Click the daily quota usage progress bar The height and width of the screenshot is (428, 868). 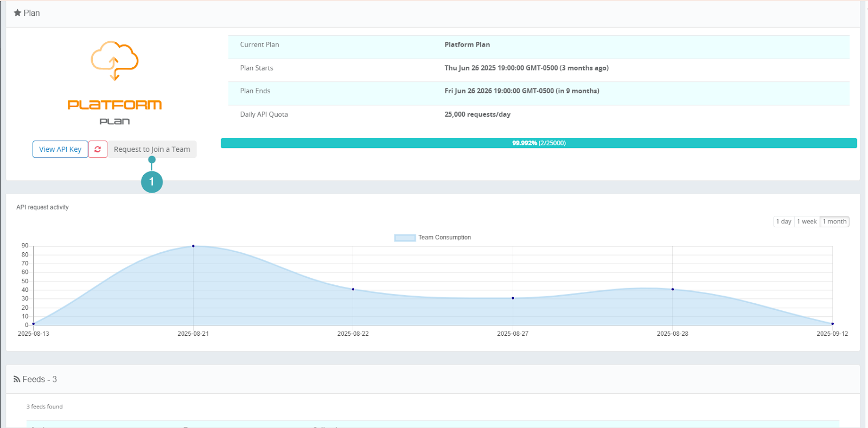[539, 143]
